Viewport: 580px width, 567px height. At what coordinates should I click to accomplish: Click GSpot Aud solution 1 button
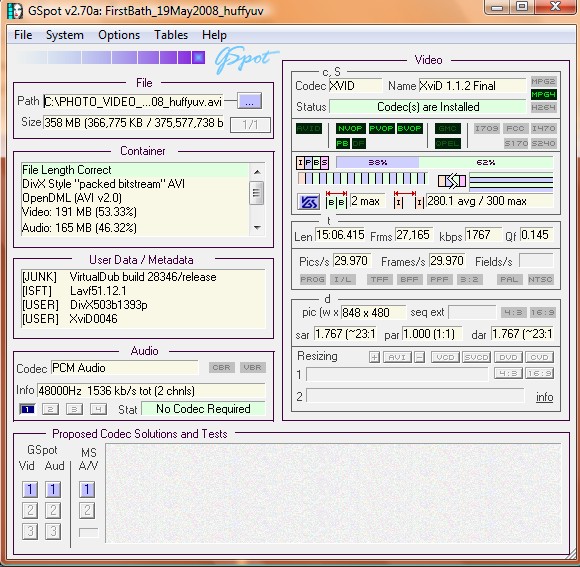(53, 489)
